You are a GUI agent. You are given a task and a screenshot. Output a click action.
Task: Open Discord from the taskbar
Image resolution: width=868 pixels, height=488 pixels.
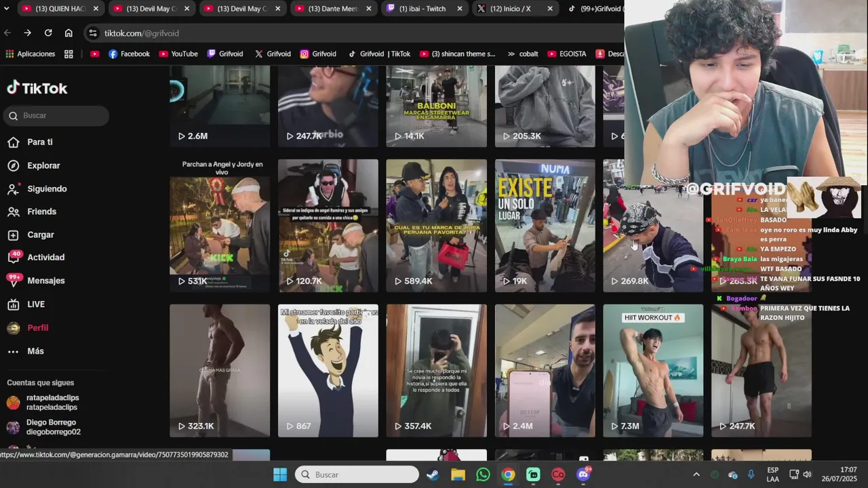583,474
